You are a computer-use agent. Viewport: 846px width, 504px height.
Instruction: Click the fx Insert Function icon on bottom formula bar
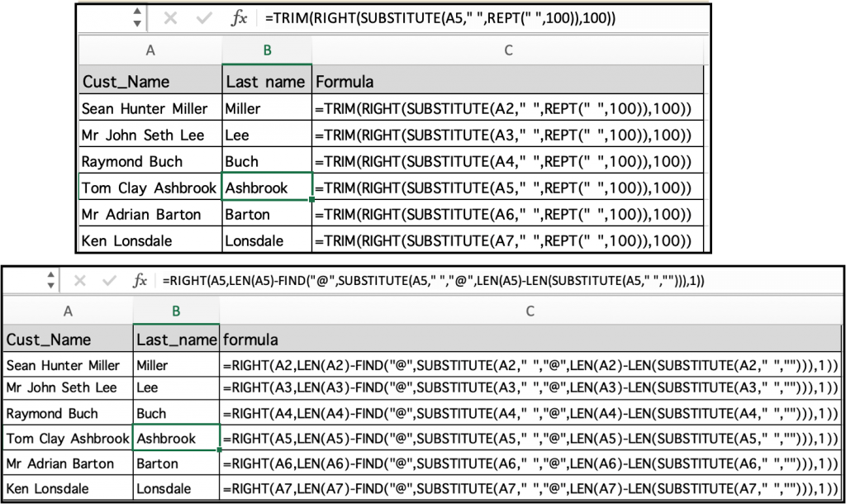point(139,279)
